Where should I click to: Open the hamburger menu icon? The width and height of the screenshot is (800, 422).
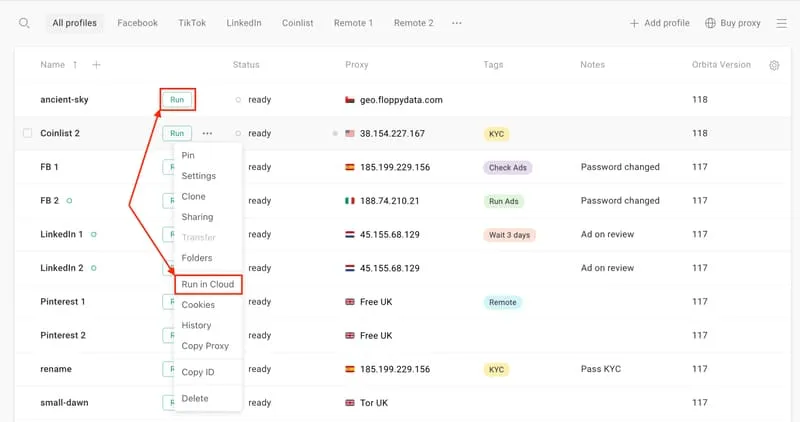coord(781,23)
